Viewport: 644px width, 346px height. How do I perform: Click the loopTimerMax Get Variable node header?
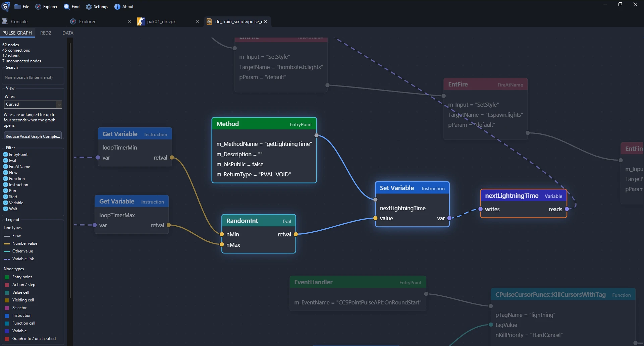click(131, 201)
